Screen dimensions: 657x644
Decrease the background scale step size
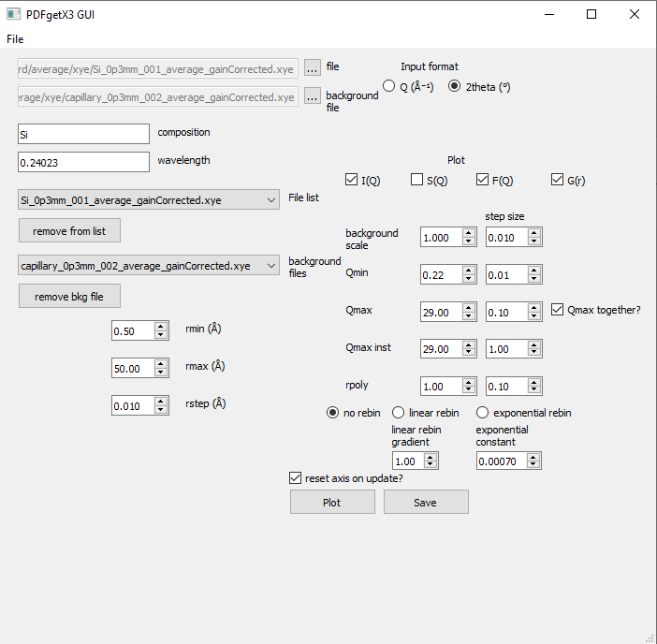tap(534, 241)
